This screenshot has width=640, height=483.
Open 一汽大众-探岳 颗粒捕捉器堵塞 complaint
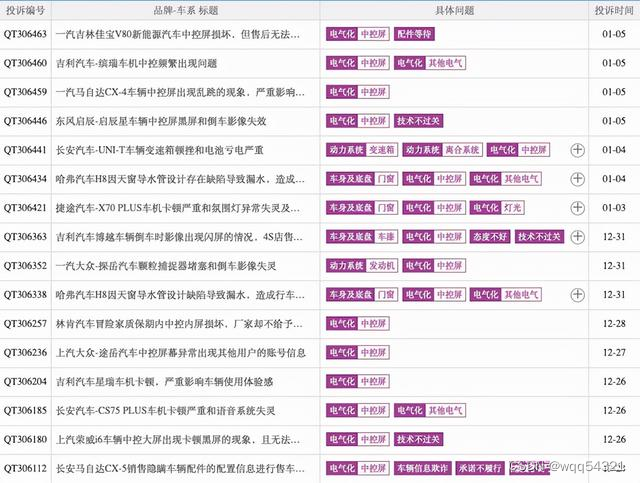pyautogui.click(x=166, y=266)
